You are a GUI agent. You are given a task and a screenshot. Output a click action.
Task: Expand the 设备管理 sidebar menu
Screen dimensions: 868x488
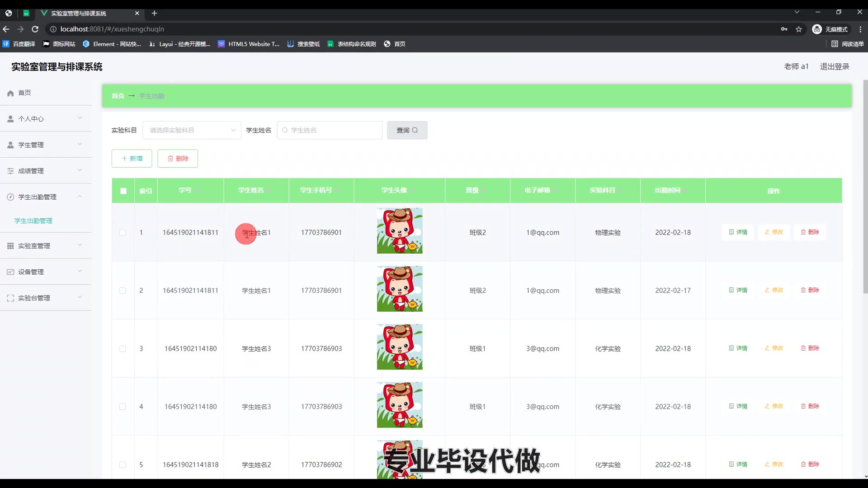point(46,272)
